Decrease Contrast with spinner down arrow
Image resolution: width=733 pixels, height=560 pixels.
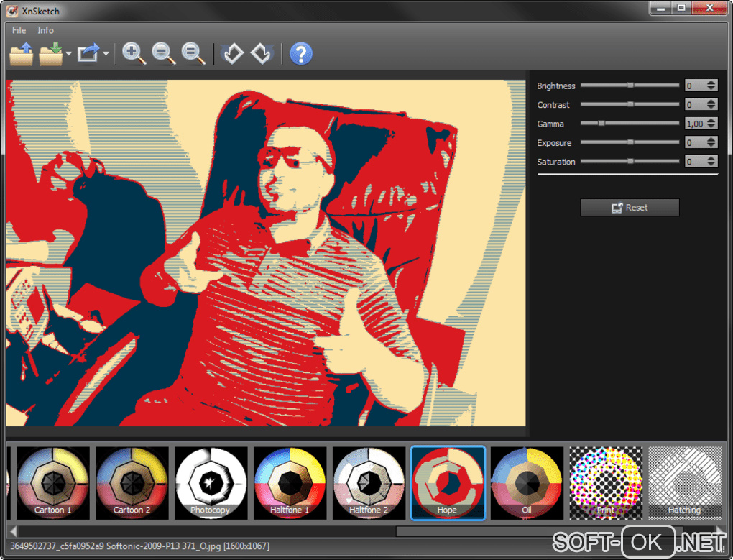tap(711, 108)
